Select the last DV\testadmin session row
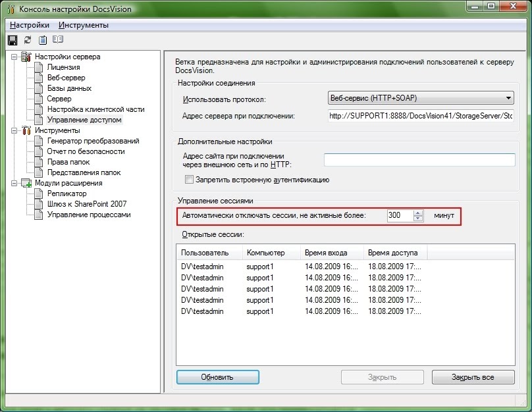The width and height of the screenshot is (532, 412). 302,311
